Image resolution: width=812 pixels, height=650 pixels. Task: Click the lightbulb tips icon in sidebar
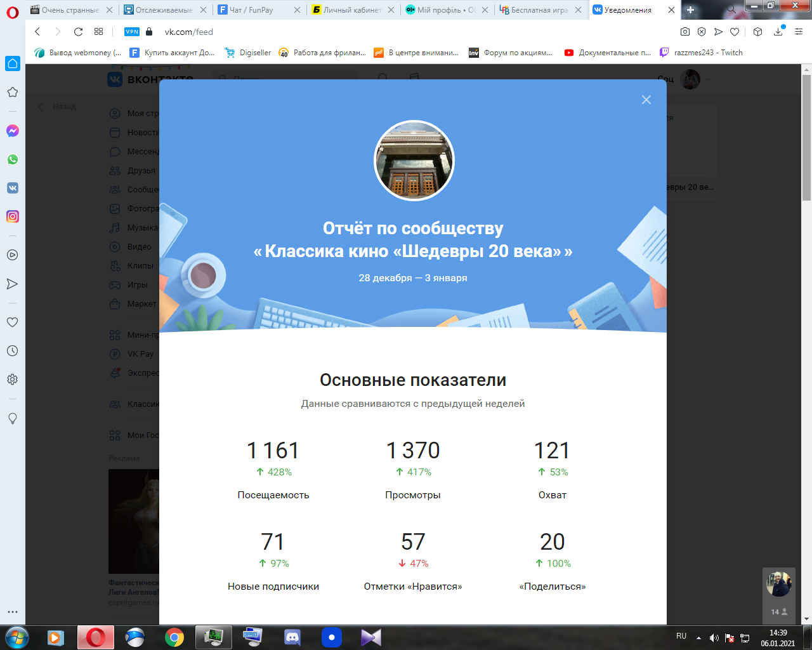(12, 418)
